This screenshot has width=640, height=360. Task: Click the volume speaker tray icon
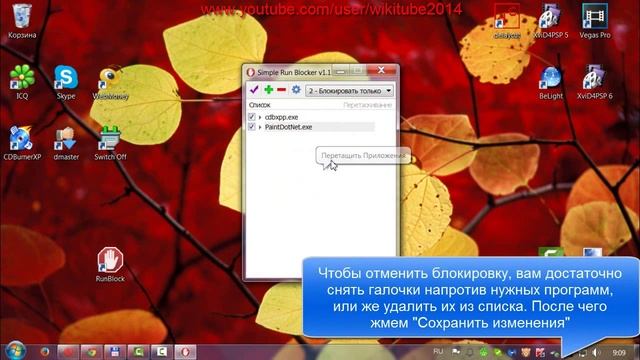(597, 352)
